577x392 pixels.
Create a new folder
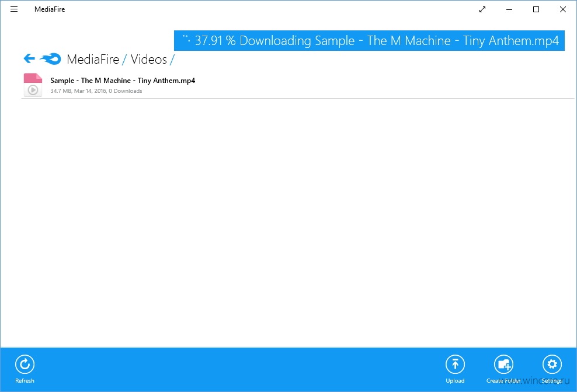[503, 369]
